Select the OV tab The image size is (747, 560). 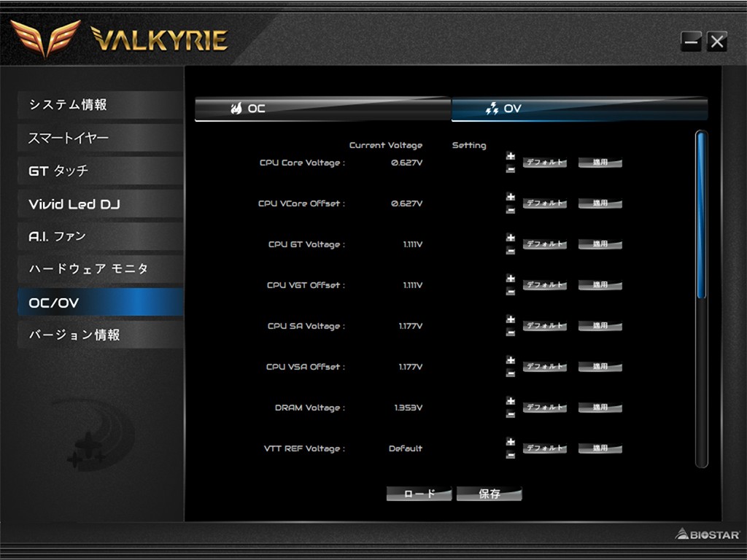(579, 109)
